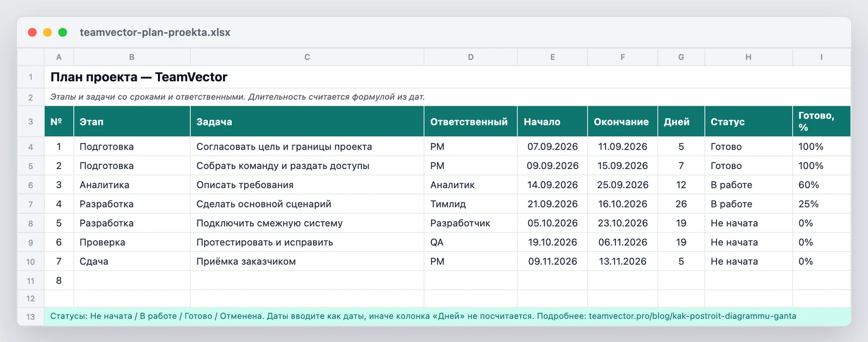Click header cell "Этап"
The image size is (868, 342).
(132, 121)
